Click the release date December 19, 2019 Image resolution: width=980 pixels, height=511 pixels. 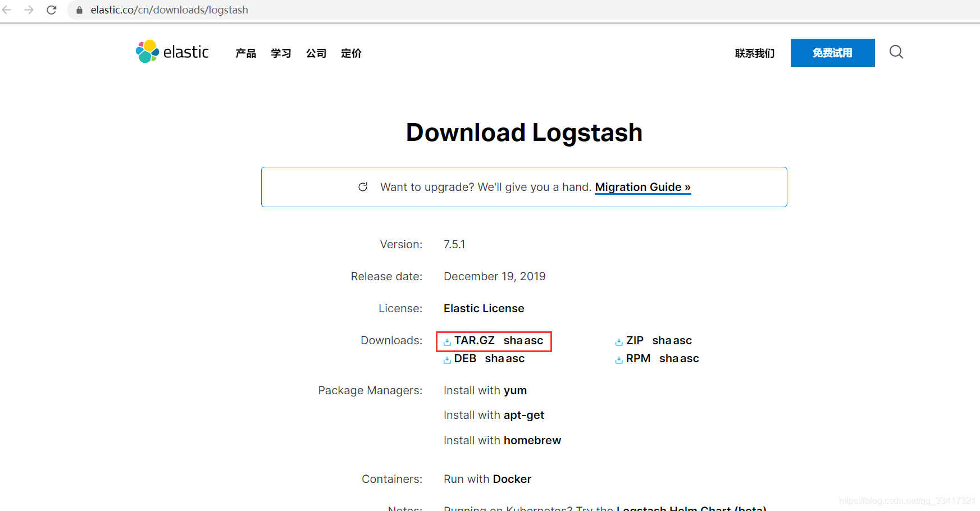pyautogui.click(x=495, y=276)
